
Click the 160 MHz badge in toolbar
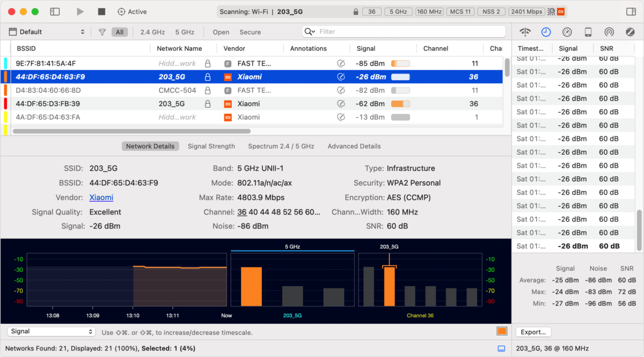[x=429, y=12]
